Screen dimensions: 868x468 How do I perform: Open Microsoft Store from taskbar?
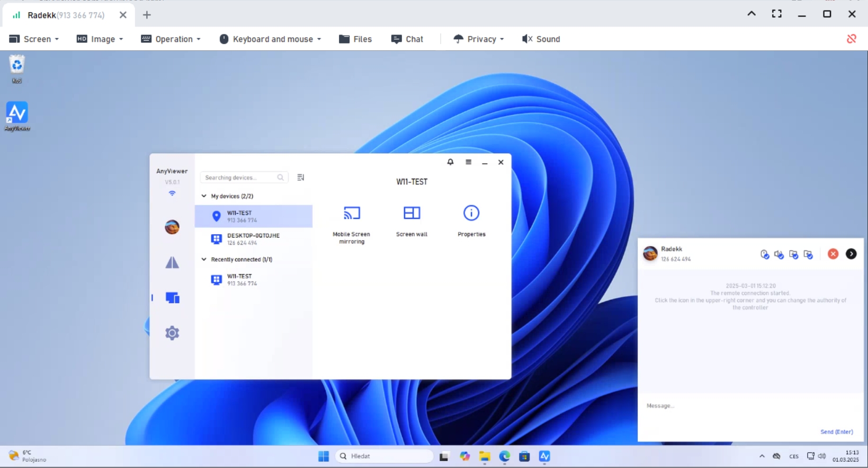click(524, 456)
